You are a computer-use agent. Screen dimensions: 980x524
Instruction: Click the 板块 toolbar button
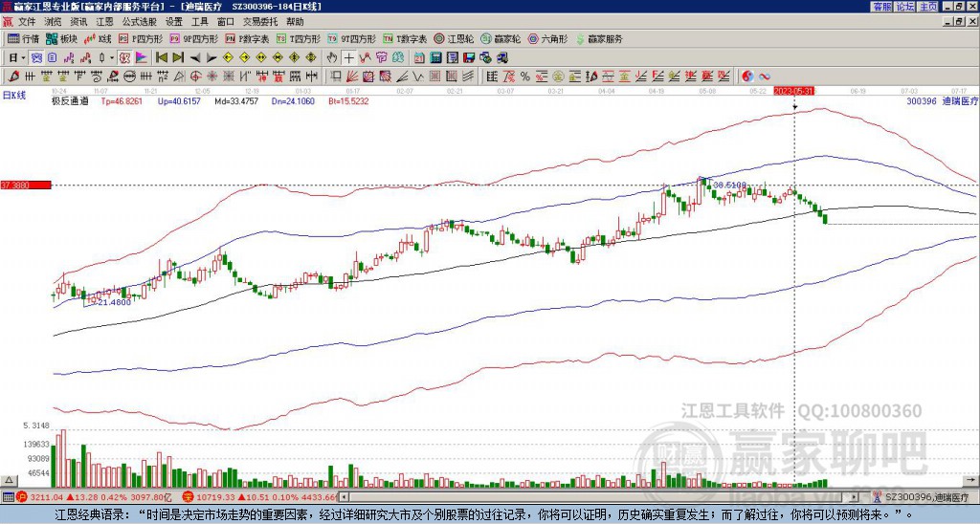tap(61, 38)
